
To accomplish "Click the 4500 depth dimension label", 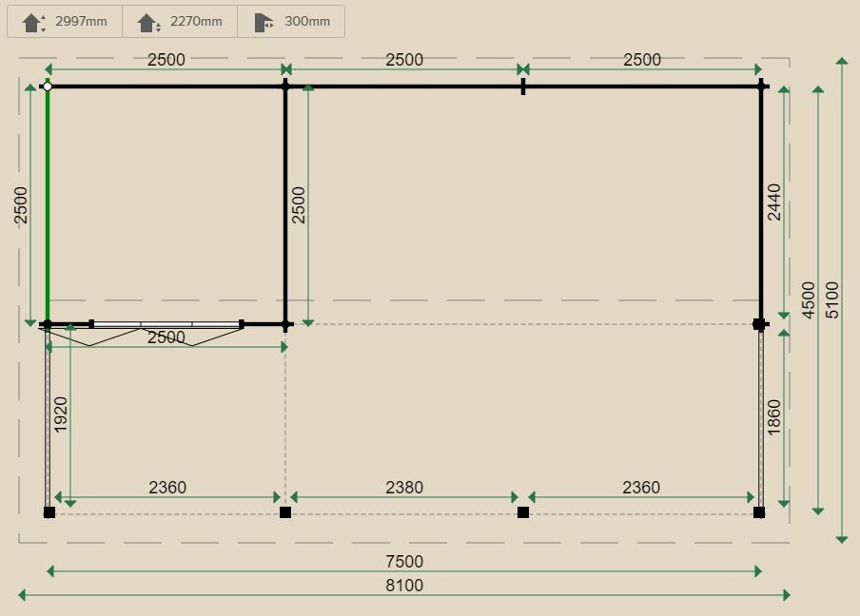I will click(x=809, y=299).
